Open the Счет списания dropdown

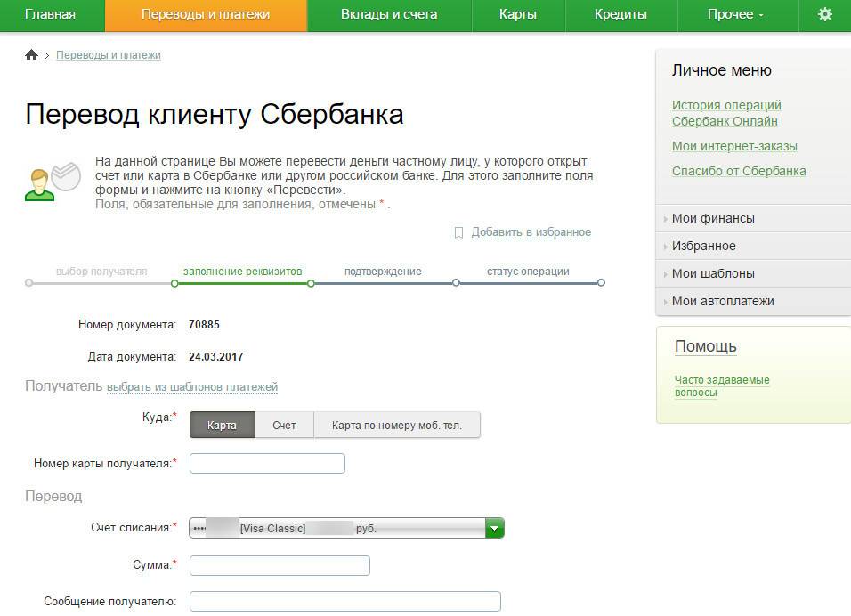pos(346,528)
